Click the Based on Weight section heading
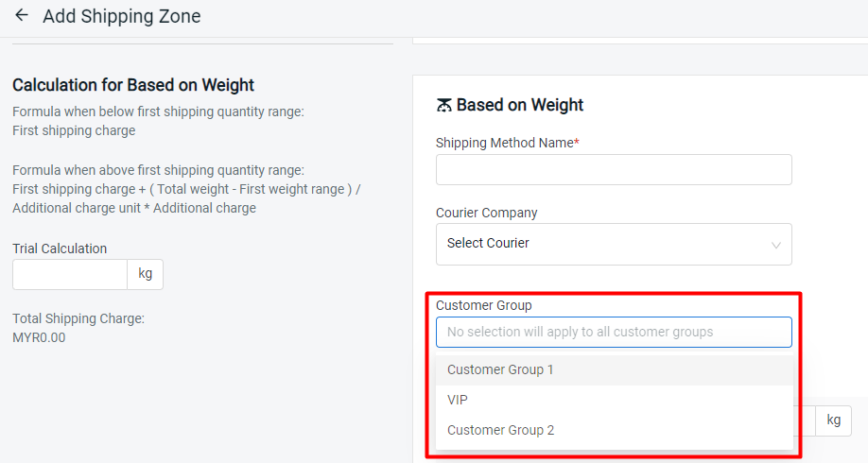 coord(520,105)
